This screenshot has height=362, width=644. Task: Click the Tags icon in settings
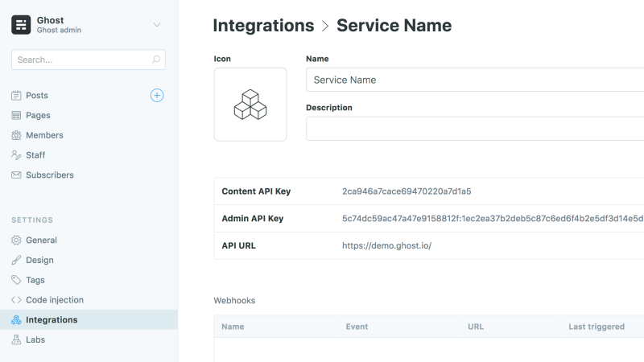point(16,280)
